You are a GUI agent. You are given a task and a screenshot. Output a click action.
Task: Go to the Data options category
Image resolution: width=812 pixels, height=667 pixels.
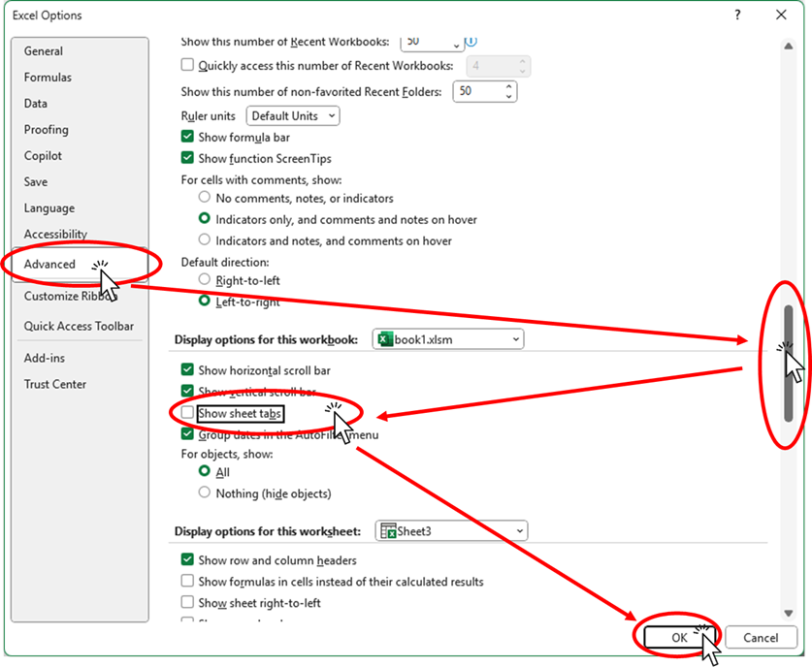(x=35, y=104)
